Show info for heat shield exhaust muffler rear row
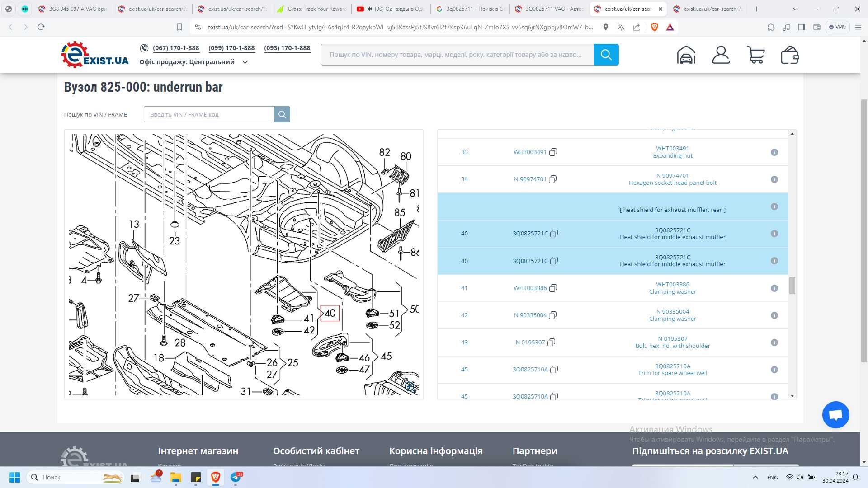The width and height of the screenshot is (868, 488). (x=774, y=206)
